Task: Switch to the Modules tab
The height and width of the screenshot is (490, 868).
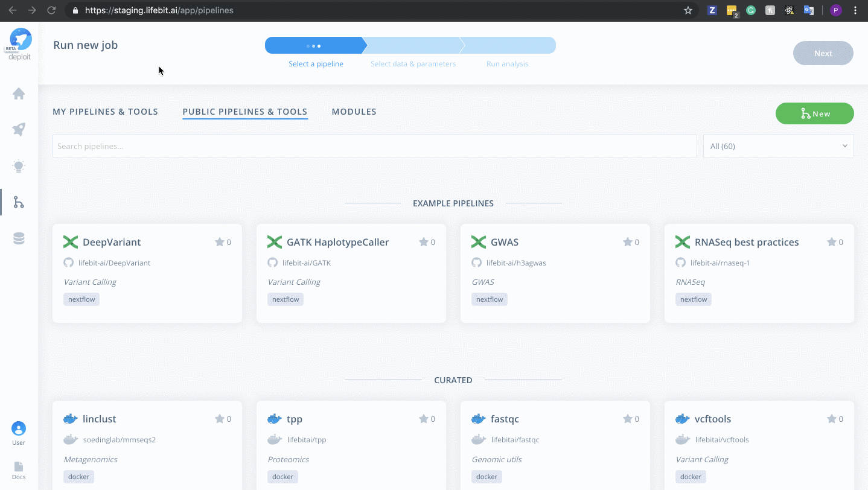Action: [354, 112]
